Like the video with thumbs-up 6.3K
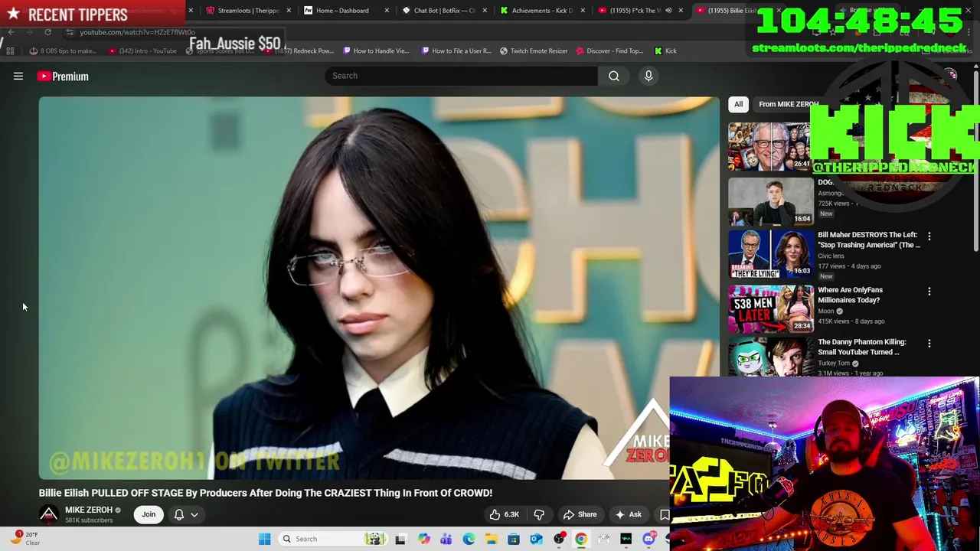The width and height of the screenshot is (980, 551). pyautogui.click(x=505, y=514)
